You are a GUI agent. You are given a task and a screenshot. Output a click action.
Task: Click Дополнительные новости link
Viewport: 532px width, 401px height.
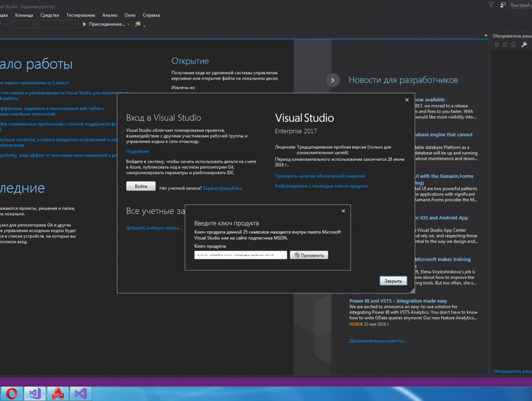(378, 341)
